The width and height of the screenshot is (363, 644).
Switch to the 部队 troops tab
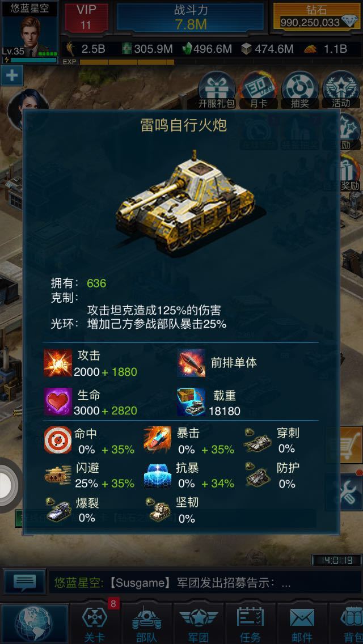click(147, 624)
